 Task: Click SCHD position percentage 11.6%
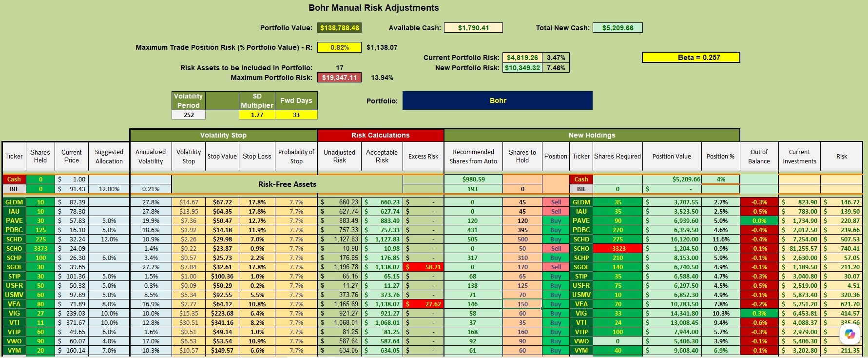click(x=721, y=239)
